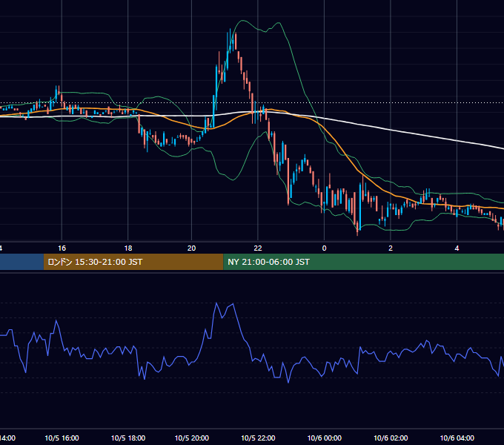Select the NY 21:00-06:00 JST session band
Viewport: 504px width, 445px height.
coord(363,262)
